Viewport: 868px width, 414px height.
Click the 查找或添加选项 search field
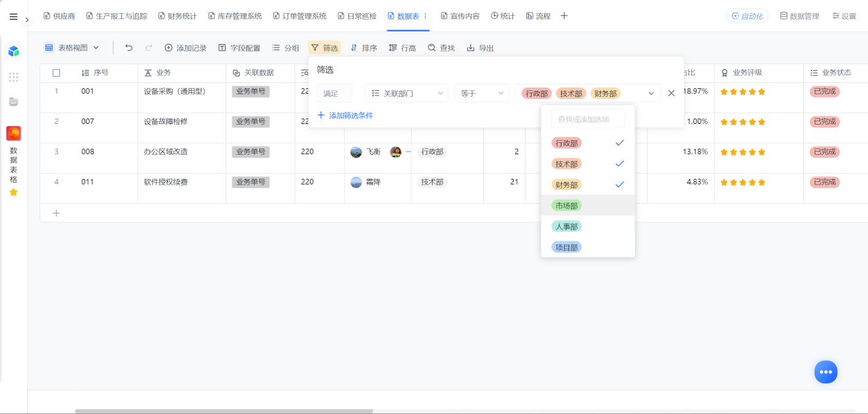[x=588, y=119]
